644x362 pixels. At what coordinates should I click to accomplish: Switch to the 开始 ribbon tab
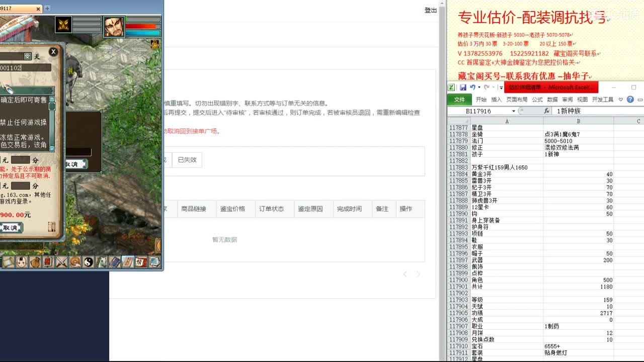(x=481, y=100)
